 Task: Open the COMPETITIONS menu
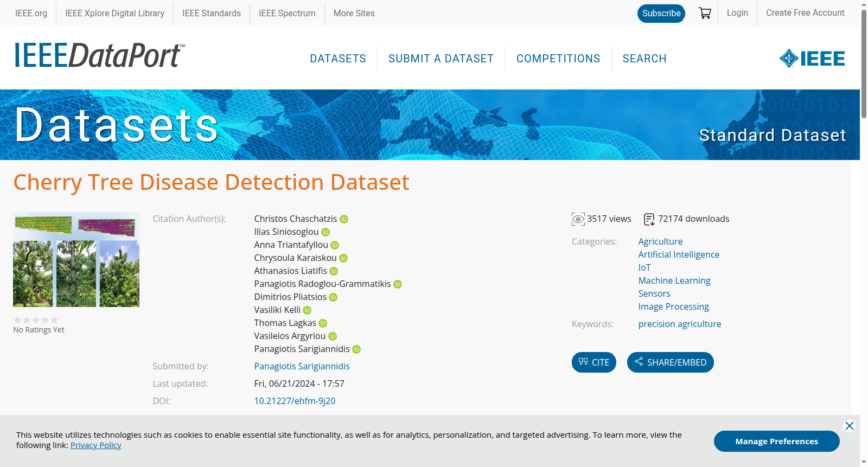click(x=558, y=59)
